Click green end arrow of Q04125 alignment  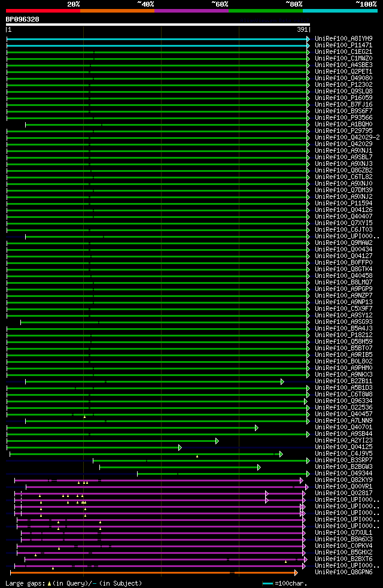180,447
